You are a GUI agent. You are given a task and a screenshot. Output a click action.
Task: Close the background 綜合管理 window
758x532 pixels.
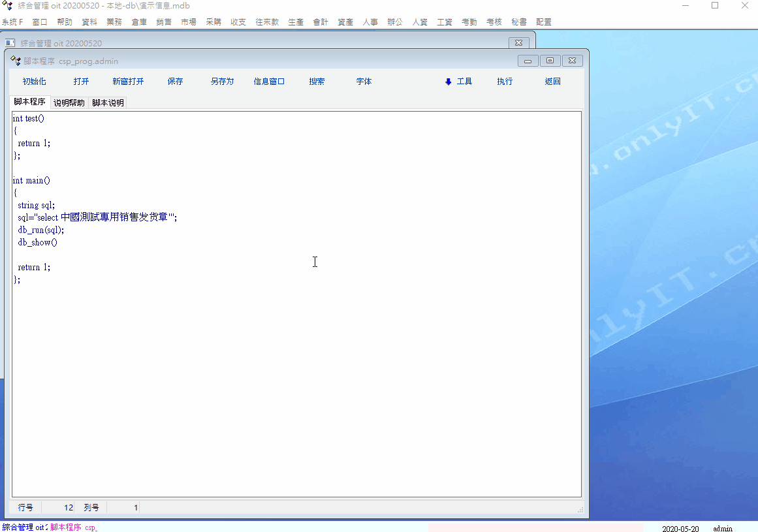[x=518, y=43]
